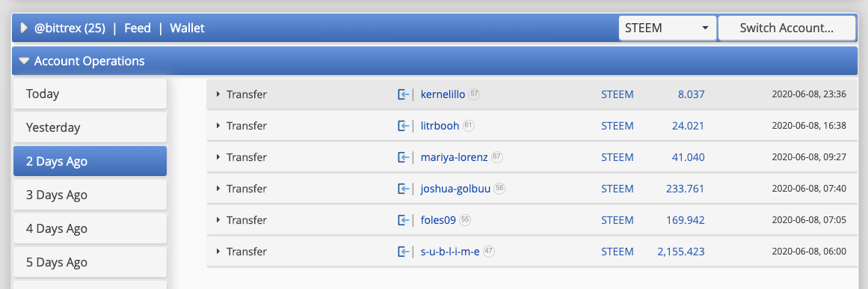
Task: Expand the @bittrex account header triangle
Action: (24, 28)
